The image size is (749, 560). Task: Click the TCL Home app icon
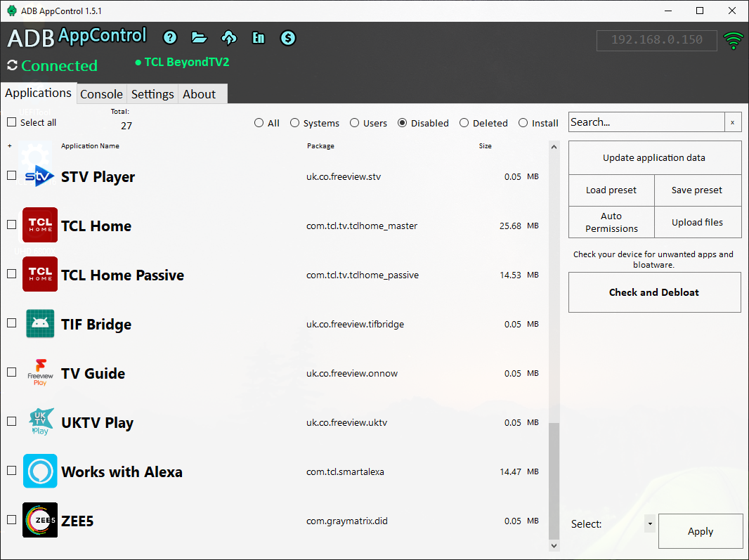click(40, 225)
